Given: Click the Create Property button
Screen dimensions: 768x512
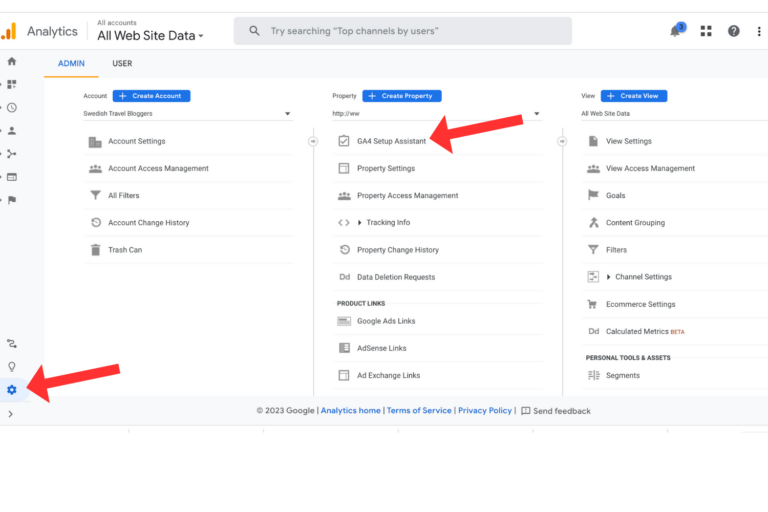Looking at the screenshot, I should click(401, 96).
